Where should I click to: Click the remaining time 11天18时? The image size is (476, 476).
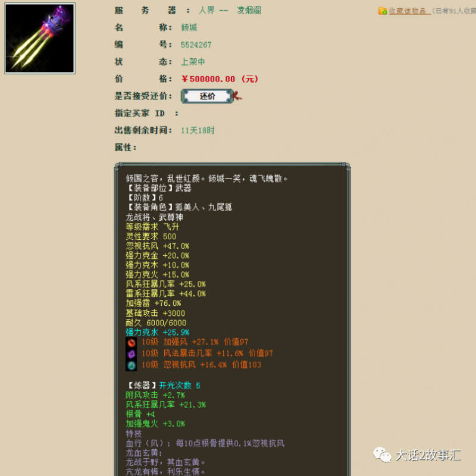tap(198, 130)
